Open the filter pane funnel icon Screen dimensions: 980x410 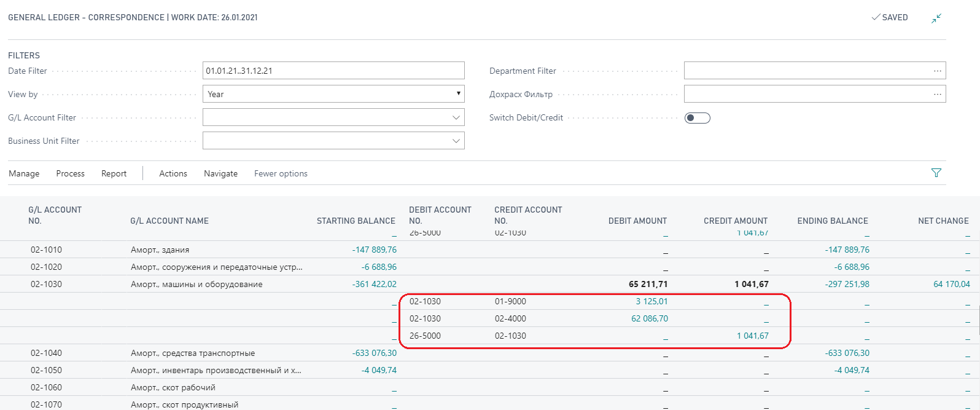click(x=936, y=173)
